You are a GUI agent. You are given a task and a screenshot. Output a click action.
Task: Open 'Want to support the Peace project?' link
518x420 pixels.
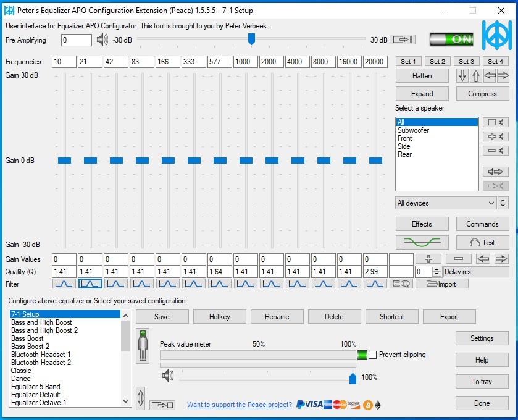coord(240,405)
